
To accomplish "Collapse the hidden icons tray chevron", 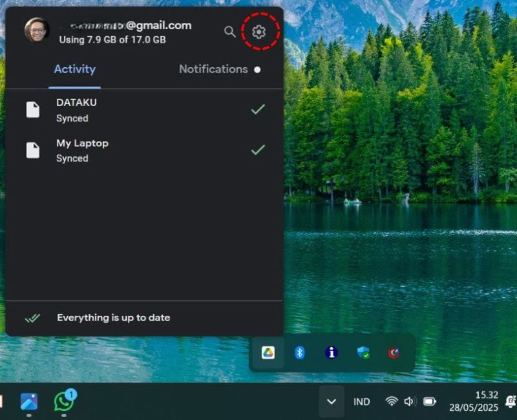I will [x=332, y=401].
